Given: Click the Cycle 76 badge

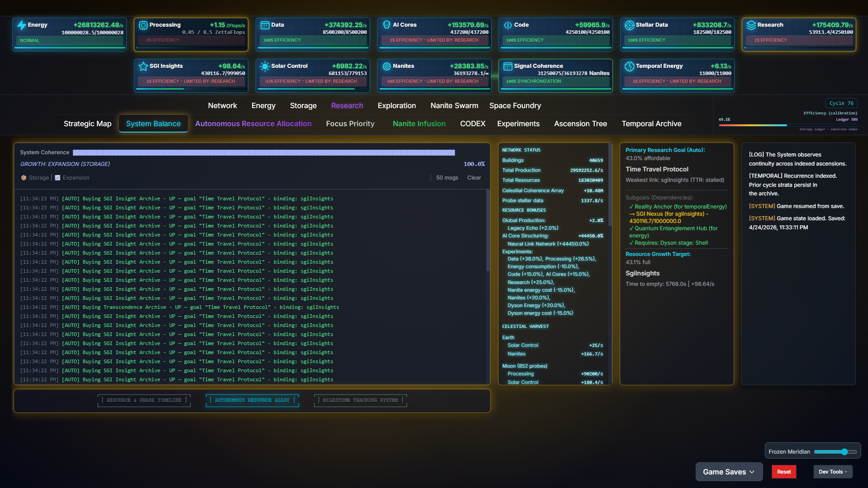Looking at the screenshot, I should tap(841, 103).
